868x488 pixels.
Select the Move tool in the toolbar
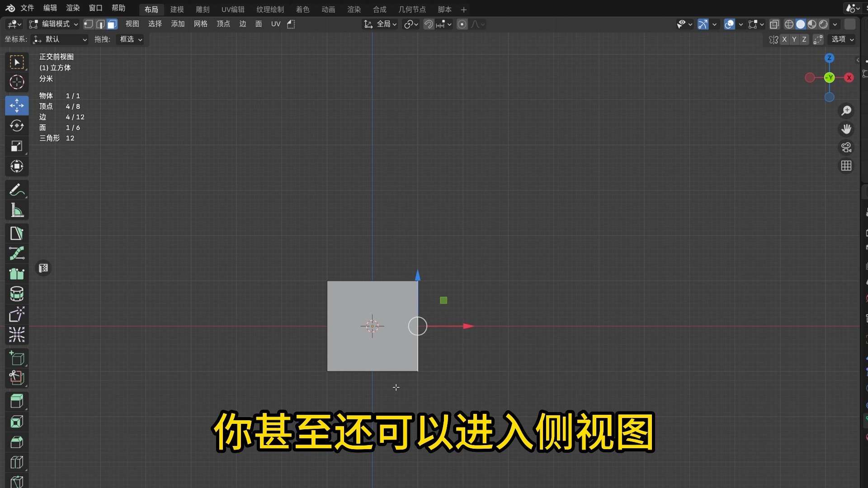tap(17, 105)
